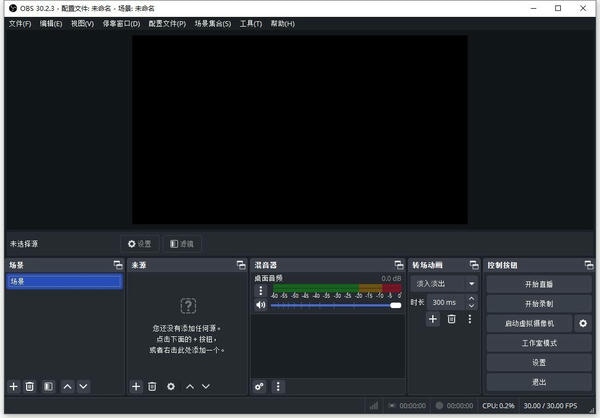Click 退出 exit button
Viewport: 600px width, 418px height.
pyautogui.click(x=539, y=382)
